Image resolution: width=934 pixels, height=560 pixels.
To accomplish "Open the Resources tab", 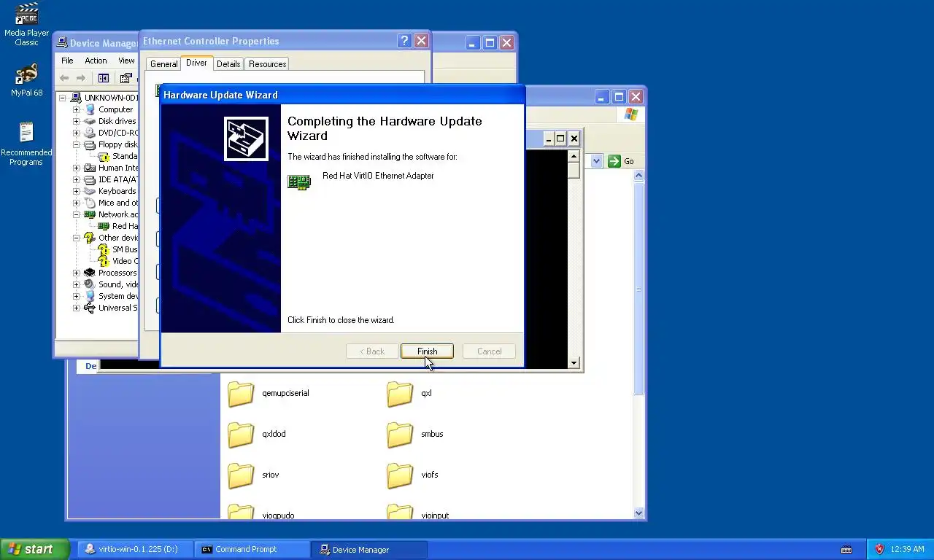I will coord(267,64).
